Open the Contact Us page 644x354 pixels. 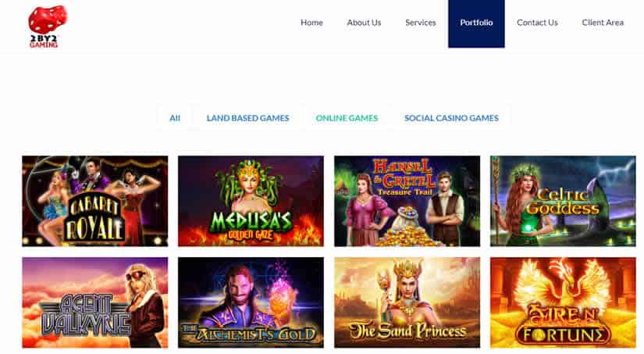point(537,23)
